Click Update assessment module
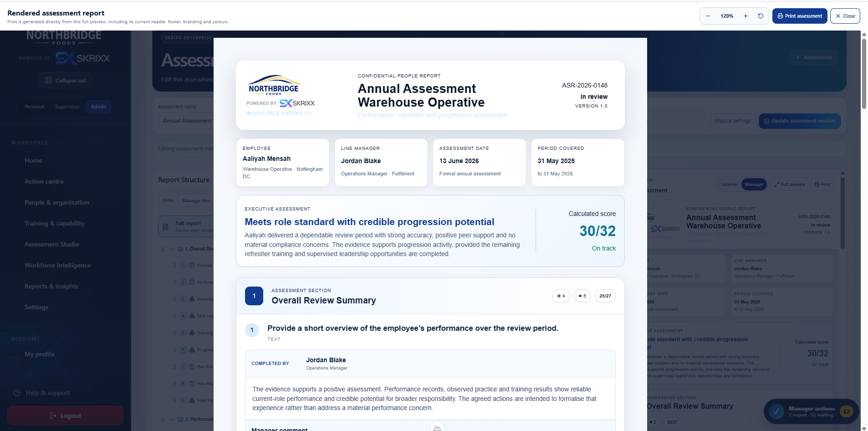Screen dimensions: 868x431 coord(799,121)
